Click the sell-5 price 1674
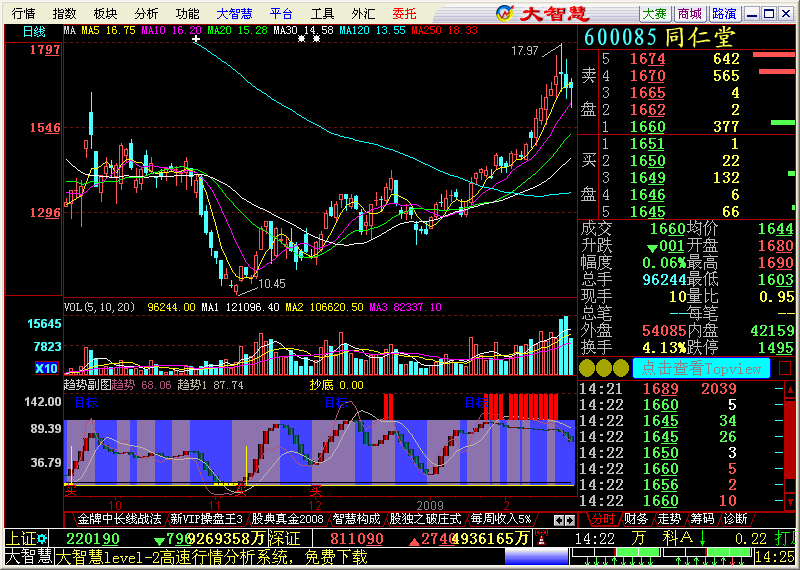Image resolution: width=800 pixels, height=570 pixels. point(647,59)
